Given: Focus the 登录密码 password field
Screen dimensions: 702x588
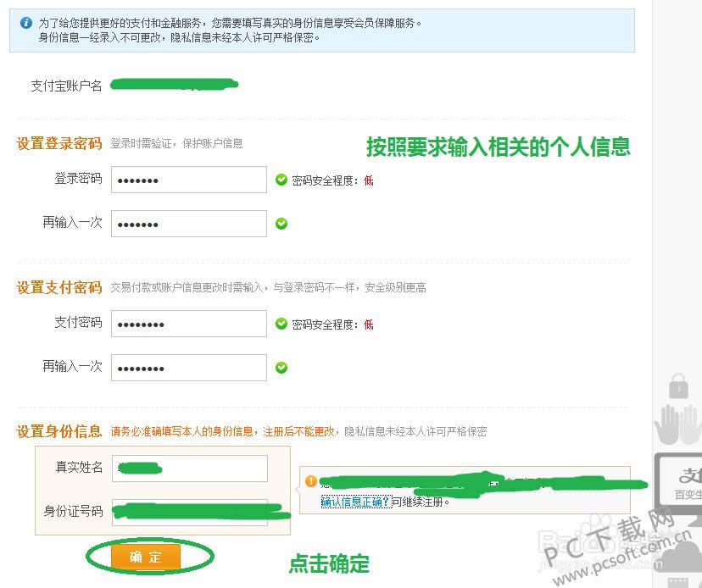Looking at the screenshot, I should (189, 180).
